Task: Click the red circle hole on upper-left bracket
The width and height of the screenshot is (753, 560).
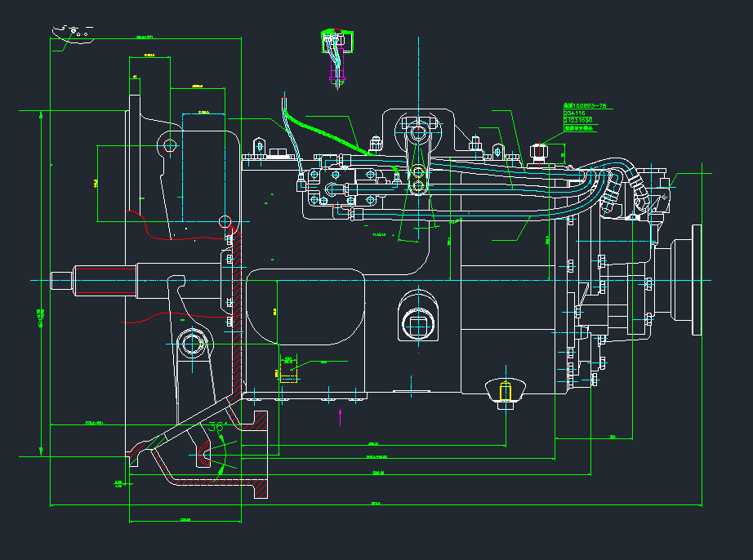Action: click(x=170, y=145)
